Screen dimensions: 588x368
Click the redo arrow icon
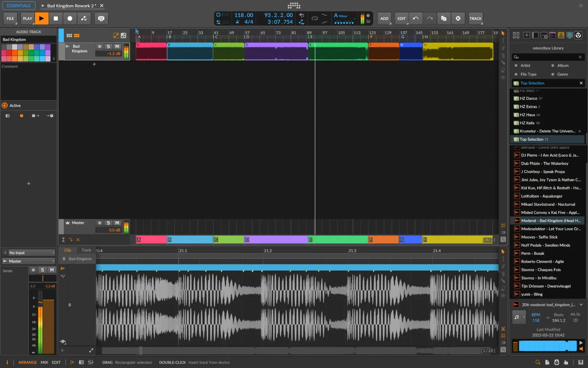pyautogui.click(x=430, y=18)
